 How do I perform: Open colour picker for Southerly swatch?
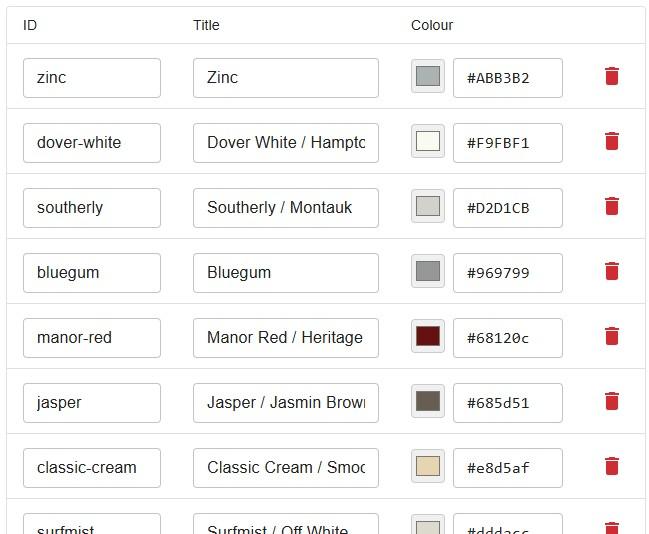pos(428,206)
